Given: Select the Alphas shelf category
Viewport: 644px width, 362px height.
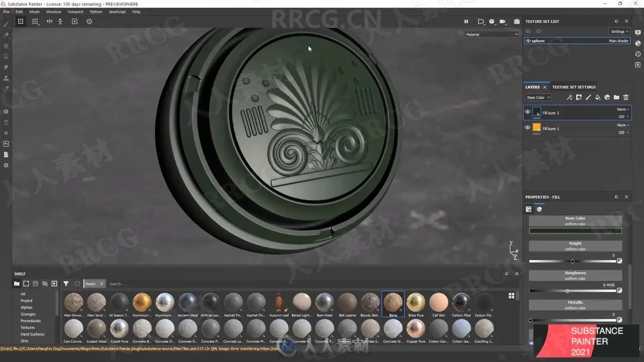Looking at the screenshot, I should [x=27, y=307].
